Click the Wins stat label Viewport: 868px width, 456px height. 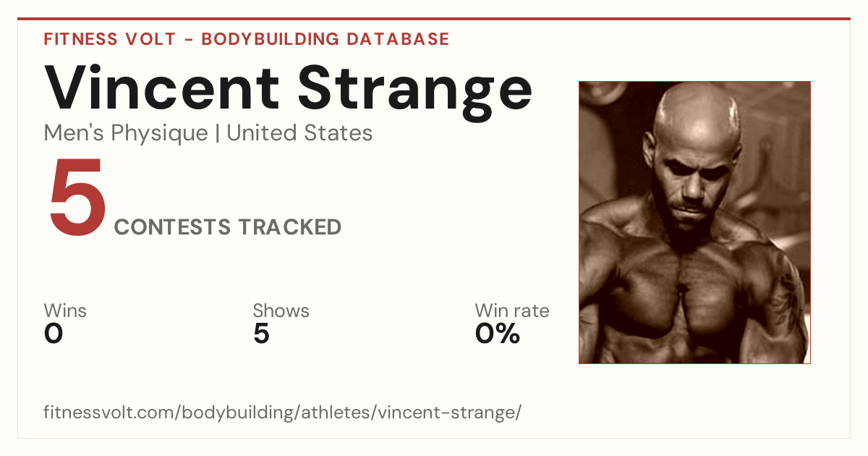pos(65,311)
